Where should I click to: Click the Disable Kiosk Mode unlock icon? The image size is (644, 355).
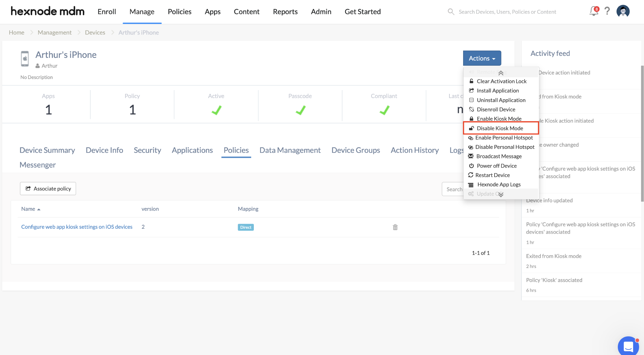coord(471,128)
